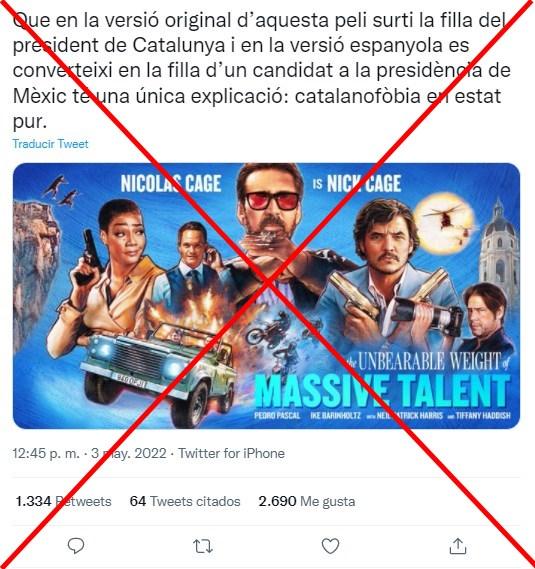Click the red-sunglasses face on poster
Image resolution: width=535 pixels, height=569 pixels.
pyautogui.click(x=271, y=201)
